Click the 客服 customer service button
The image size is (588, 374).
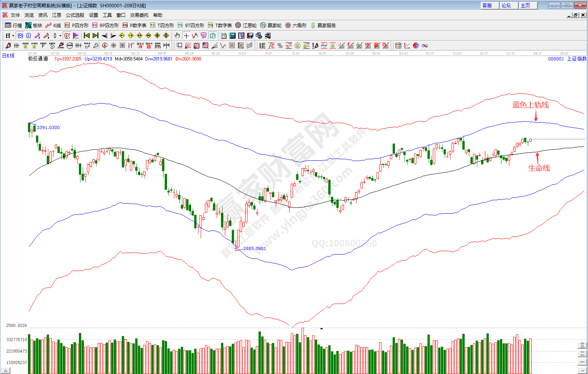490,5
